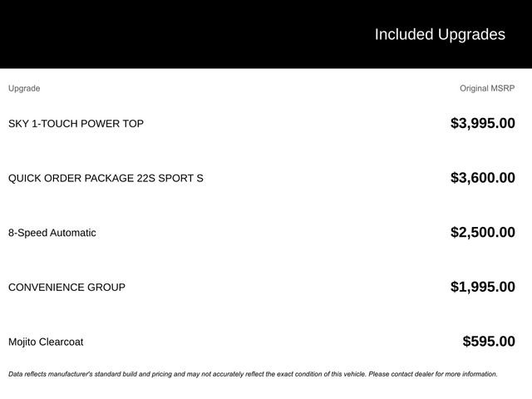Click the 8-Speed Automatic upgrade name

(x=52, y=233)
